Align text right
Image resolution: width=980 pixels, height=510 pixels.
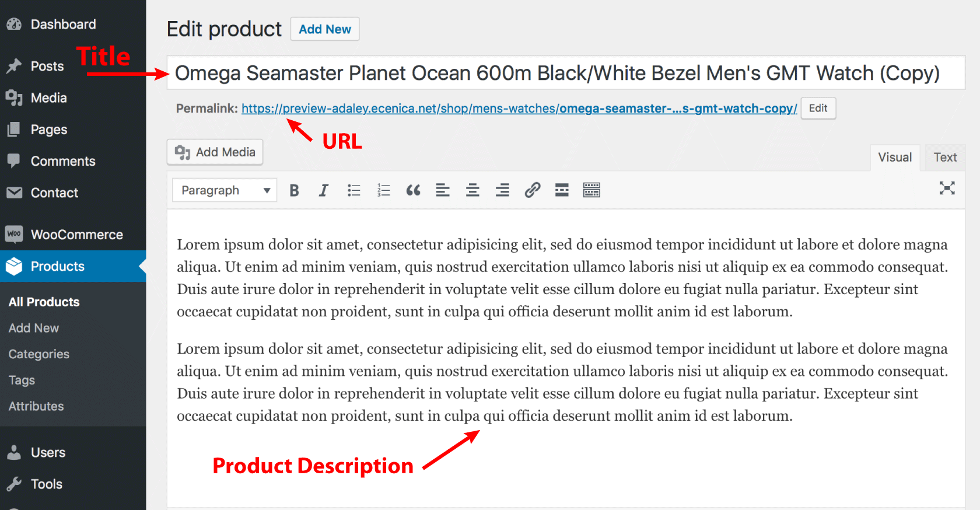point(502,190)
